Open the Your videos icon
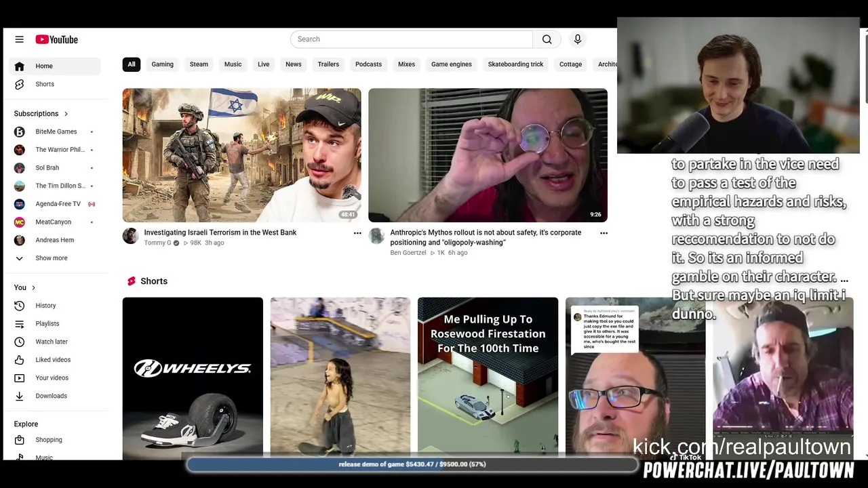The image size is (868, 488). (x=19, y=378)
